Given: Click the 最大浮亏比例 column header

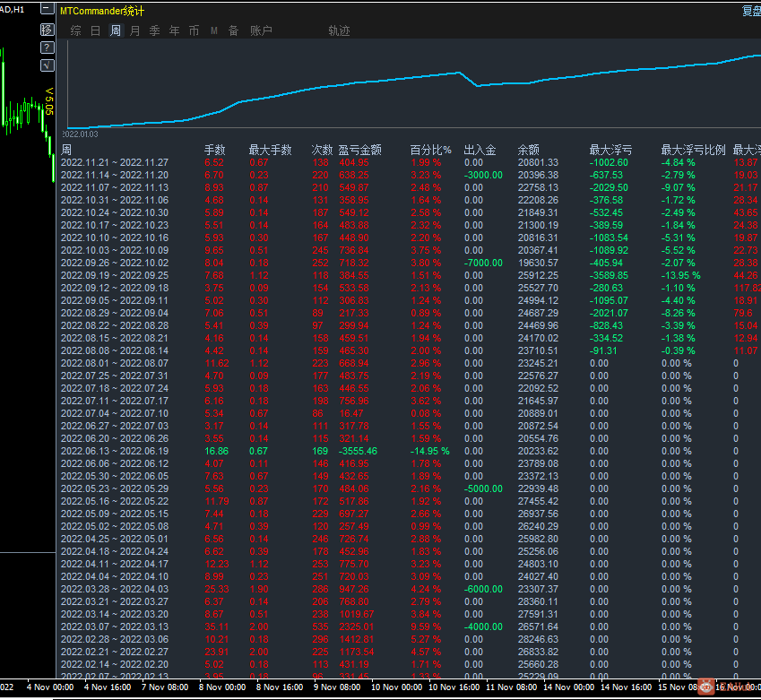Looking at the screenshot, I should 693,150.
